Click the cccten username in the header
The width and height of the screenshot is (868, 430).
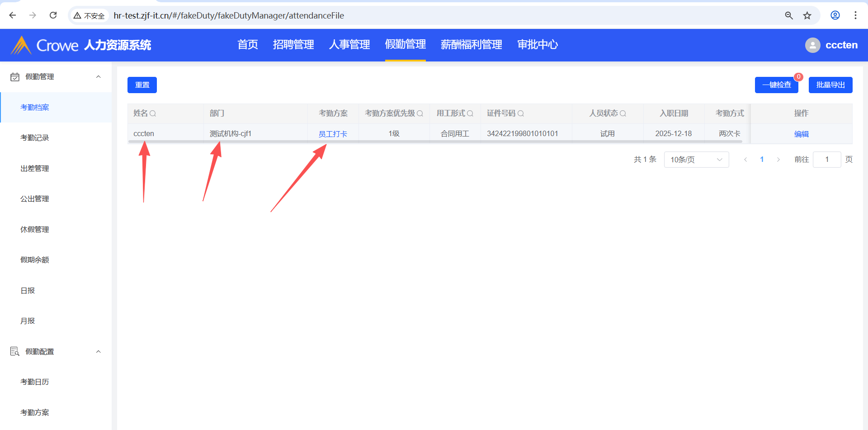coord(841,45)
